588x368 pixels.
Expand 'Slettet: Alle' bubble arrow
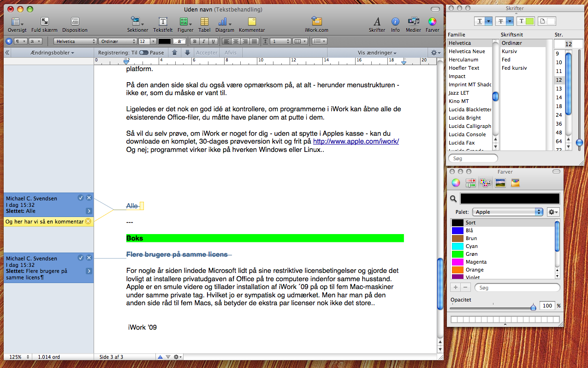[x=89, y=211]
